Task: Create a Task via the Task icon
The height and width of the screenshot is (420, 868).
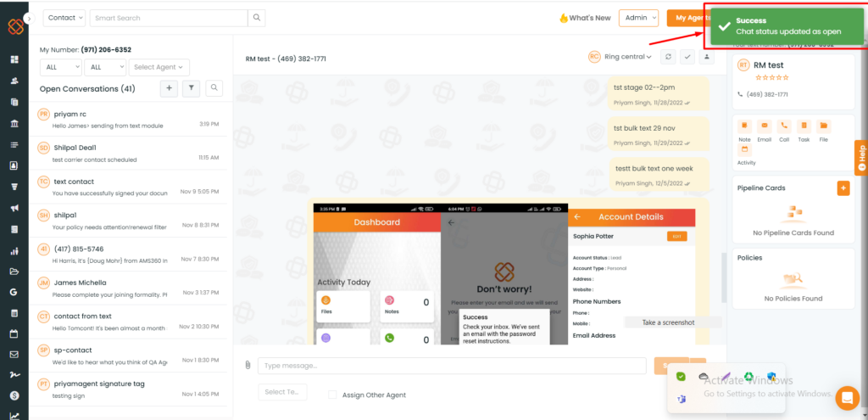Action: tap(804, 126)
